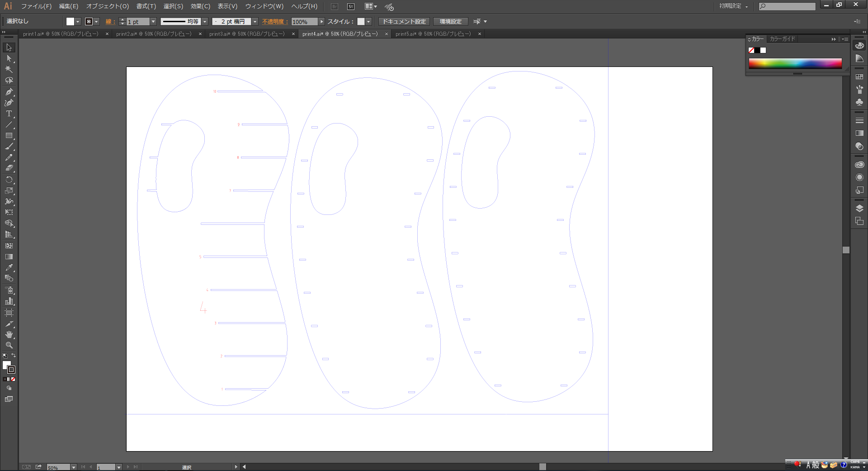The width and height of the screenshot is (868, 471).
Task: Select the Pencil tool
Action: (x=9, y=157)
